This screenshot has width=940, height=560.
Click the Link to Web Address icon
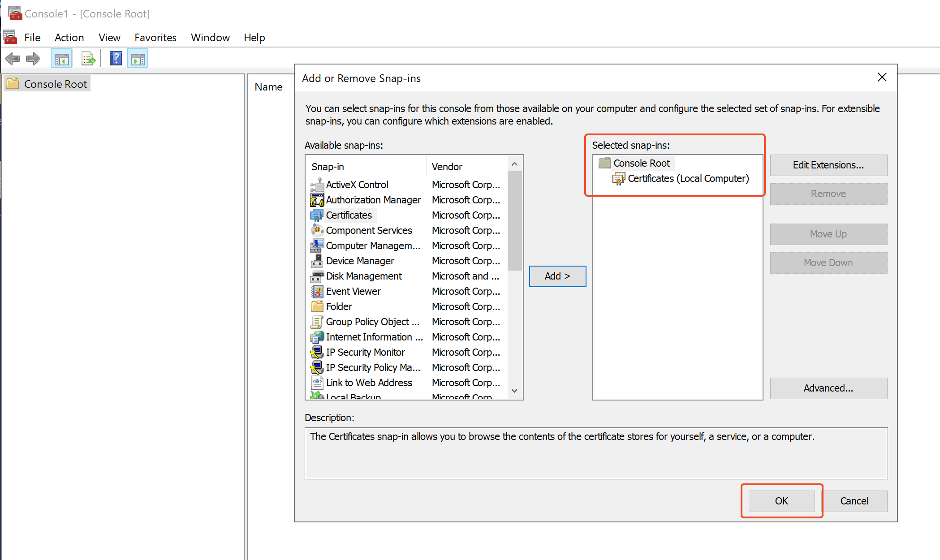pyautogui.click(x=317, y=383)
